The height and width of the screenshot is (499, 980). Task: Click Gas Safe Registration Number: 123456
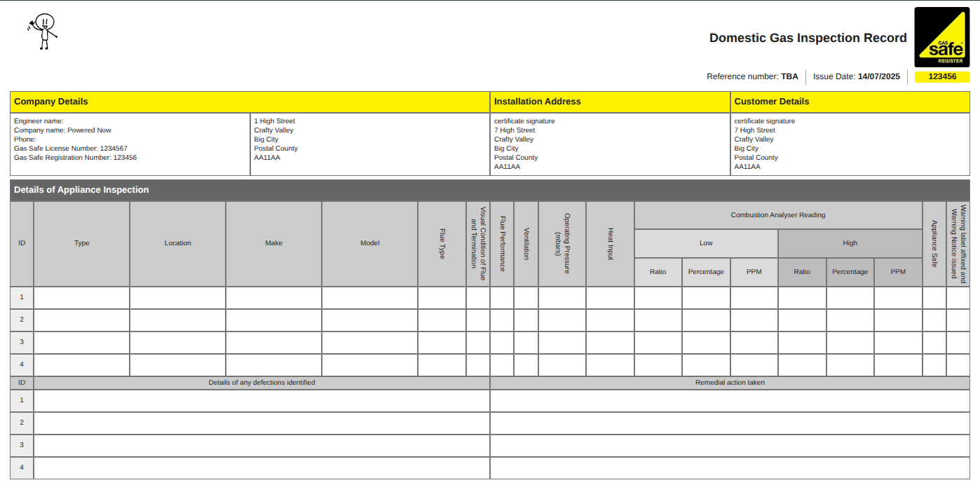click(76, 158)
